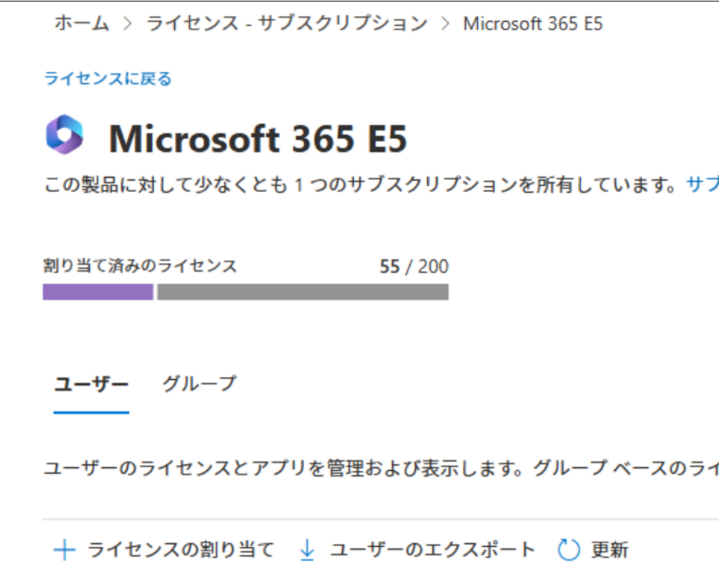Click the plus icon for license assignment
This screenshot has width=719, height=588.
(x=65, y=550)
